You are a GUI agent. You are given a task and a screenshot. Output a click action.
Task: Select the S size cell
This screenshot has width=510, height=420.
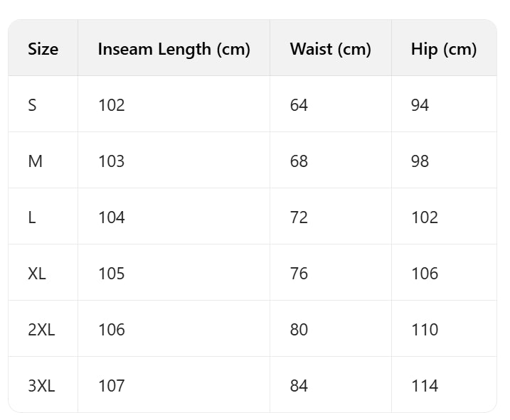coord(32,105)
